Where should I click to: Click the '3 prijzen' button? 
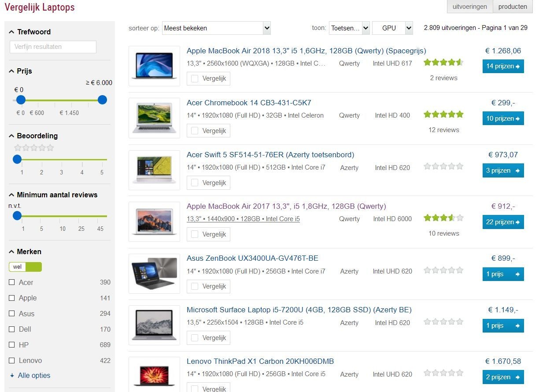coord(503,170)
